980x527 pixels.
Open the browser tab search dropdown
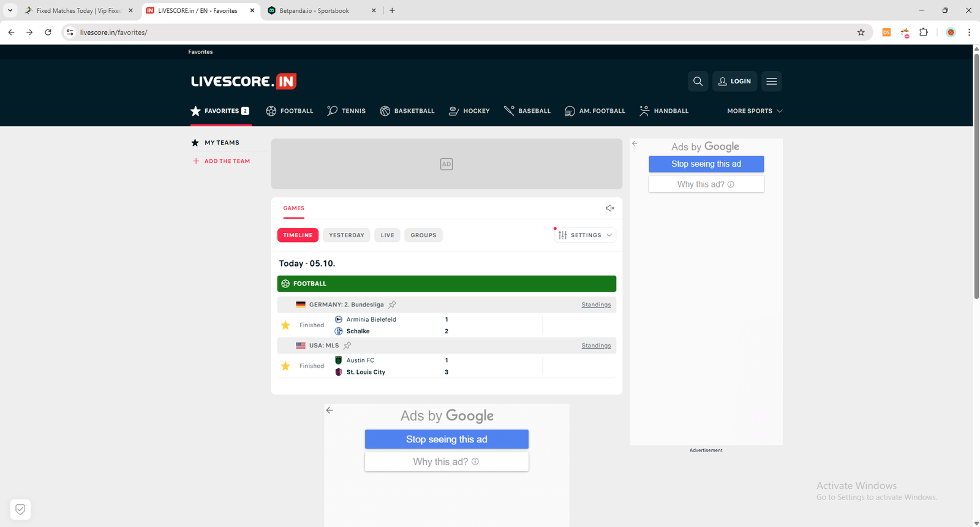click(x=10, y=10)
